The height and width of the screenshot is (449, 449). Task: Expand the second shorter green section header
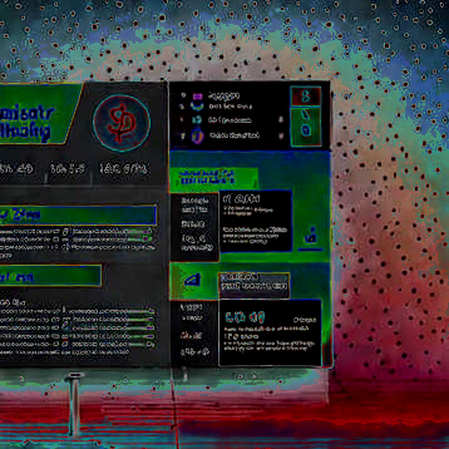(x=50, y=276)
